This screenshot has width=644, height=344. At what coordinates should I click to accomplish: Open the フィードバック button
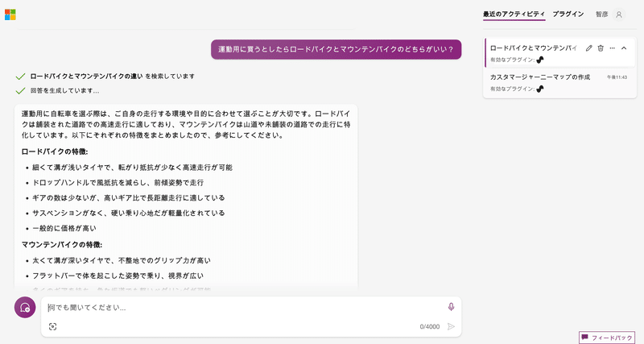pos(607,338)
